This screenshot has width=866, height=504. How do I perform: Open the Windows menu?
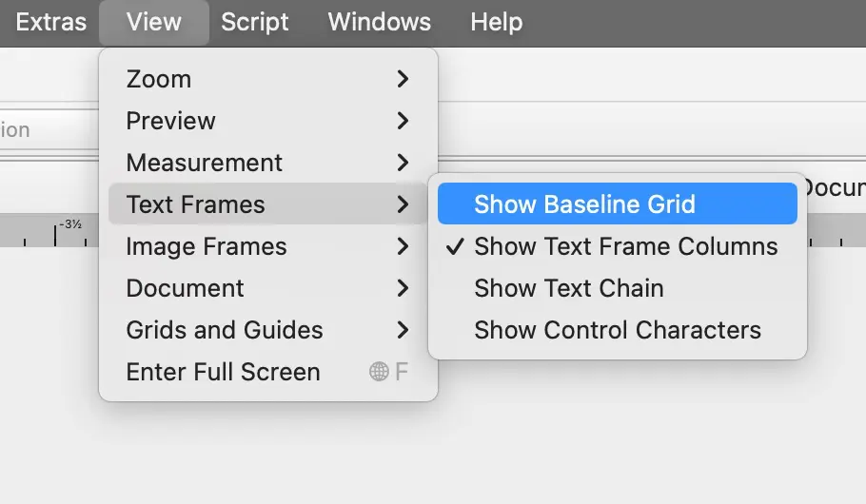point(379,22)
